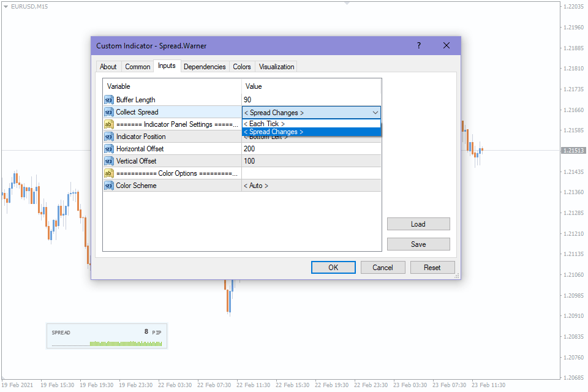The image size is (588, 392).
Task: Click the Cancel button
Action: [x=382, y=268]
